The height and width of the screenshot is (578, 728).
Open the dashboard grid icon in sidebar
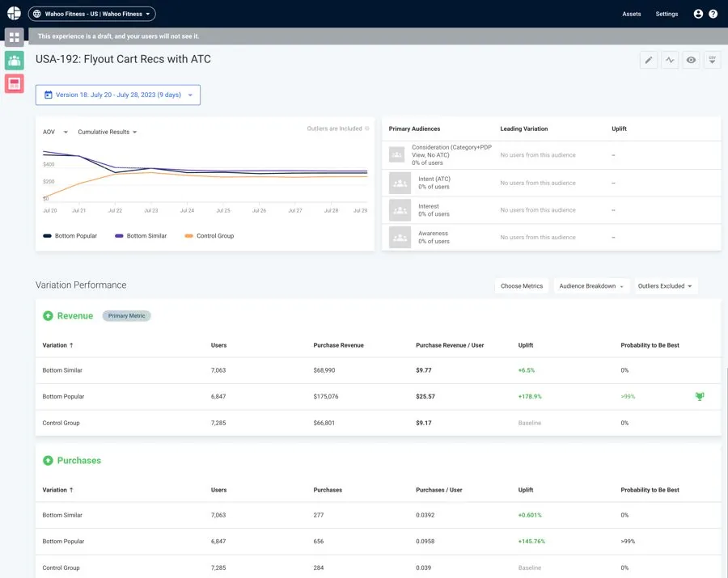pos(15,37)
